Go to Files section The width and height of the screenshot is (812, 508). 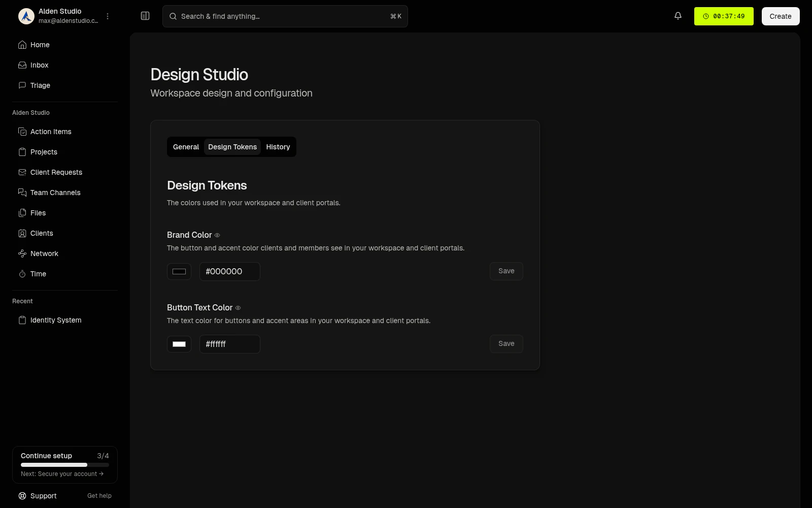click(x=65, y=213)
